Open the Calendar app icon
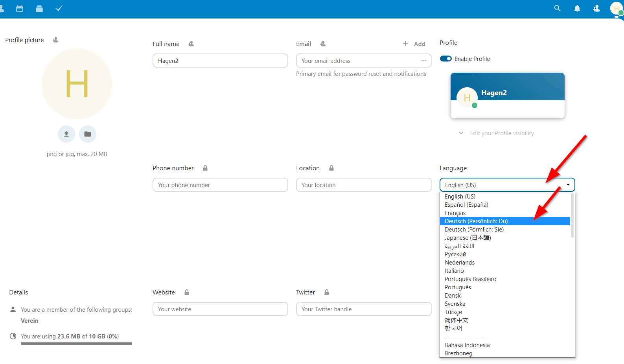The image size is (624, 364). 20,8
